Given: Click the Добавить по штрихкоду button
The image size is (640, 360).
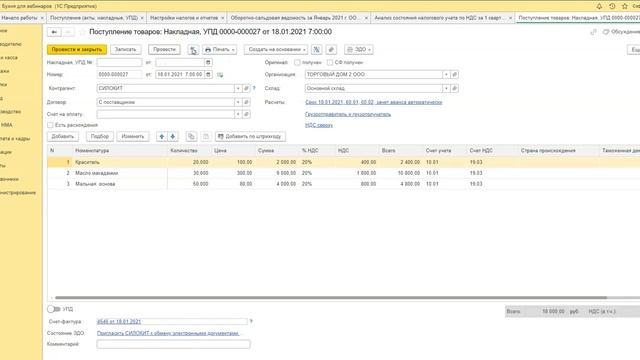Looking at the screenshot, I should click(250, 136).
